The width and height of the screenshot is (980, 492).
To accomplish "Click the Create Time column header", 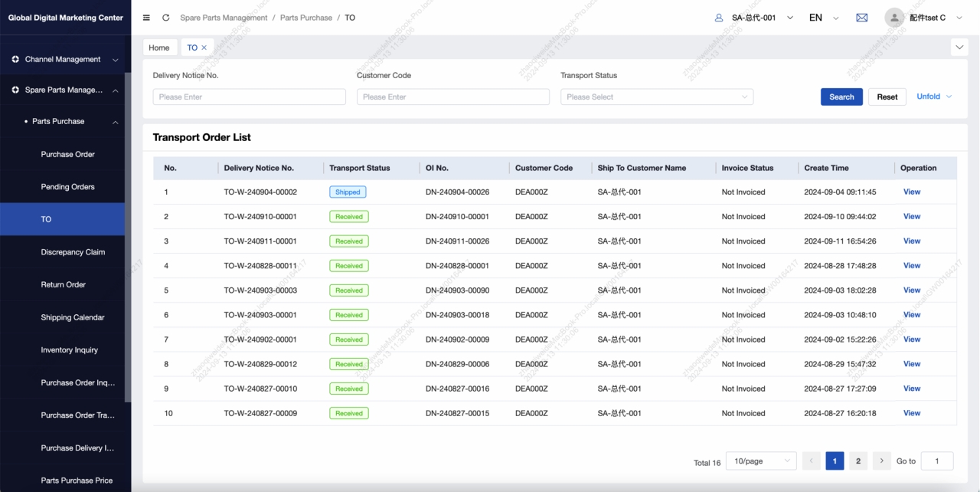I will [827, 168].
